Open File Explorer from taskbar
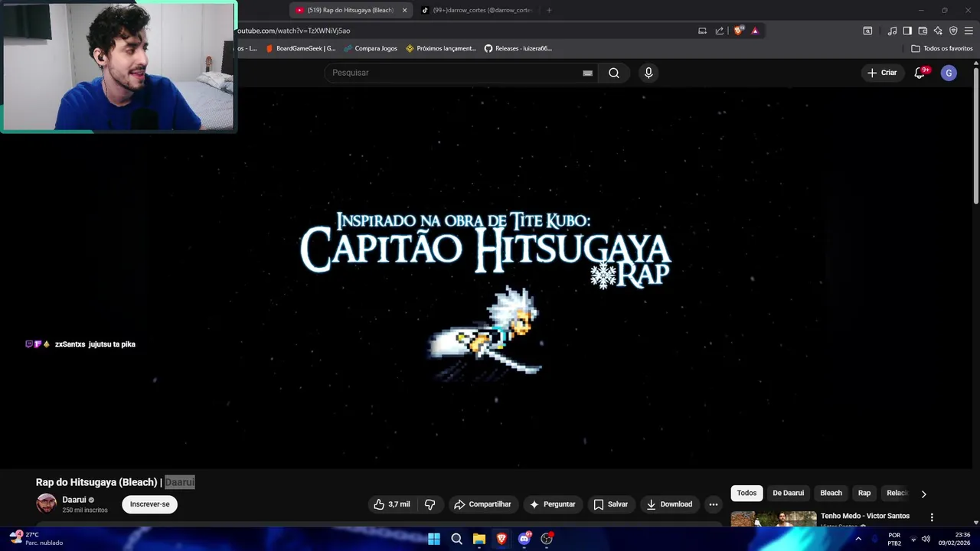The width and height of the screenshot is (980, 551). coord(479,539)
